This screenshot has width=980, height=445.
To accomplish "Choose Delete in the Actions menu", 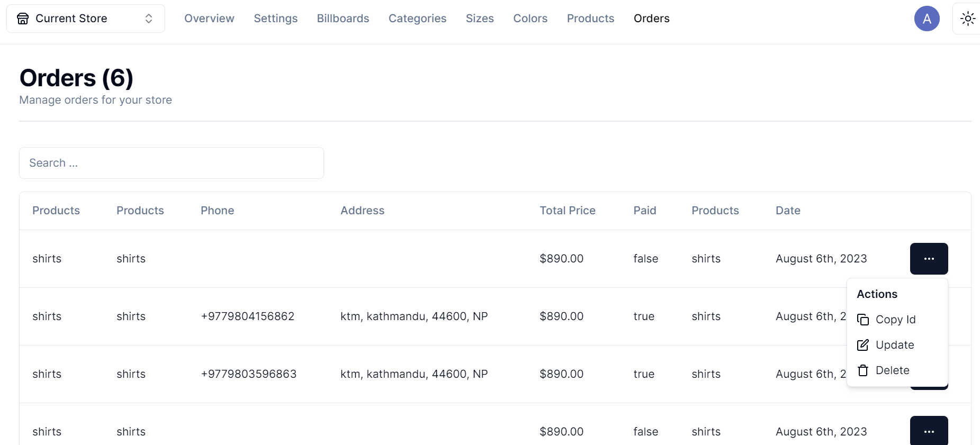I will 893,370.
